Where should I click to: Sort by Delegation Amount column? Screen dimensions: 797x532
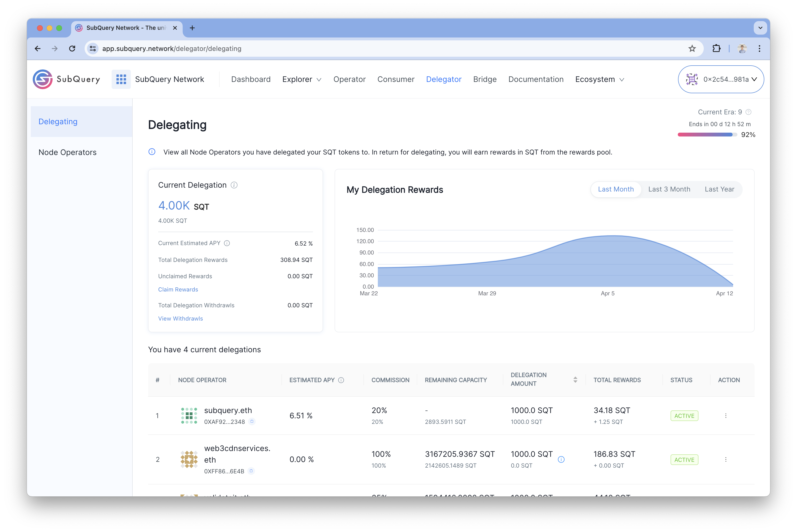pyautogui.click(x=575, y=380)
